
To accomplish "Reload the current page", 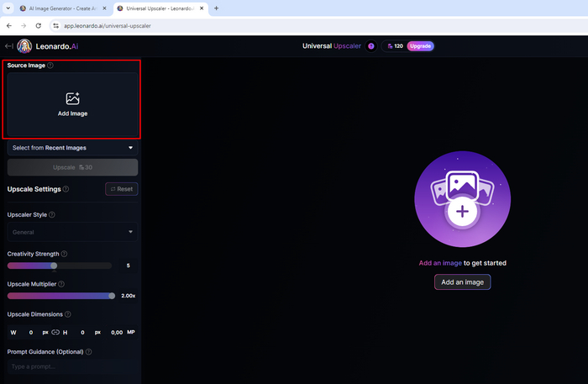I will (x=39, y=26).
